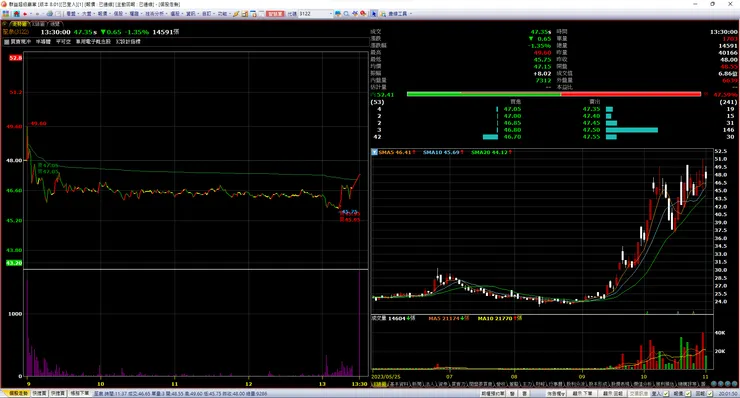The width and height of the screenshot is (740, 398).
Task: Click the 條件下單 button at the bottom
Action: pos(80,393)
